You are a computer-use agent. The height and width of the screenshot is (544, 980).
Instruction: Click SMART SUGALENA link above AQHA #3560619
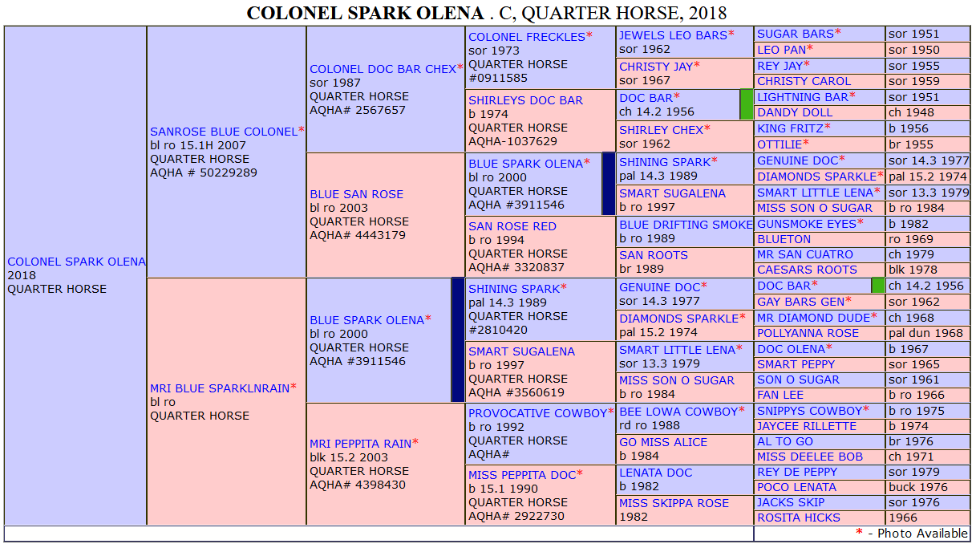pyautogui.click(x=521, y=351)
